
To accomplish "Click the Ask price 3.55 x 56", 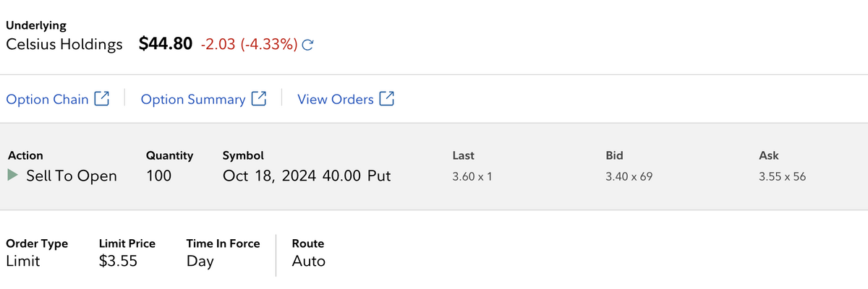I will pyautogui.click(x=783, y=176).
